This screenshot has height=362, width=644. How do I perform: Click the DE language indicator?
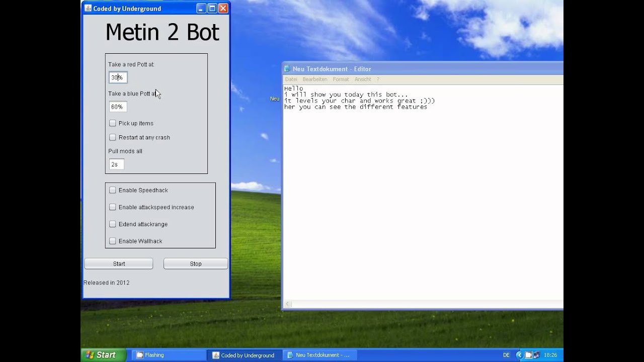click(x=506, y=355)
